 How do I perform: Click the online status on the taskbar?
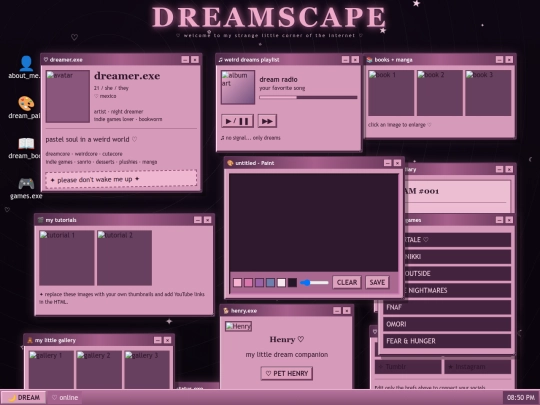pos(65,397)
